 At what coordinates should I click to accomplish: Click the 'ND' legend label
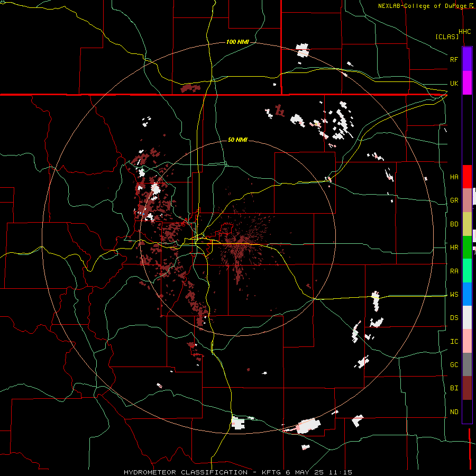(454, 412)
